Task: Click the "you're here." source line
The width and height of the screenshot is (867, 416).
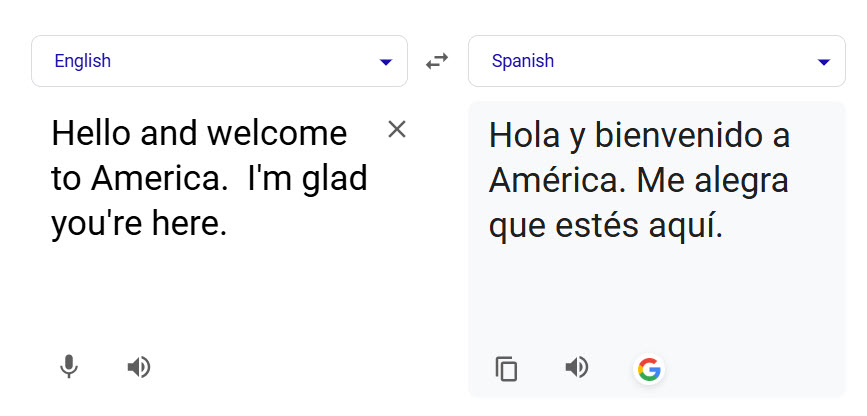Action: (139, 224)
